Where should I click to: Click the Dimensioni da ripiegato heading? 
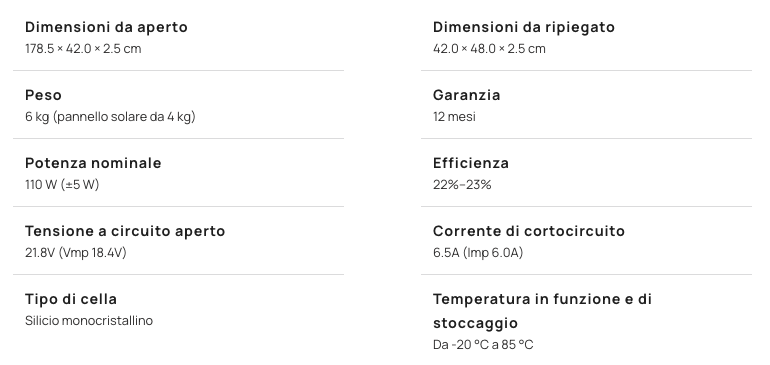pos(523,27)
